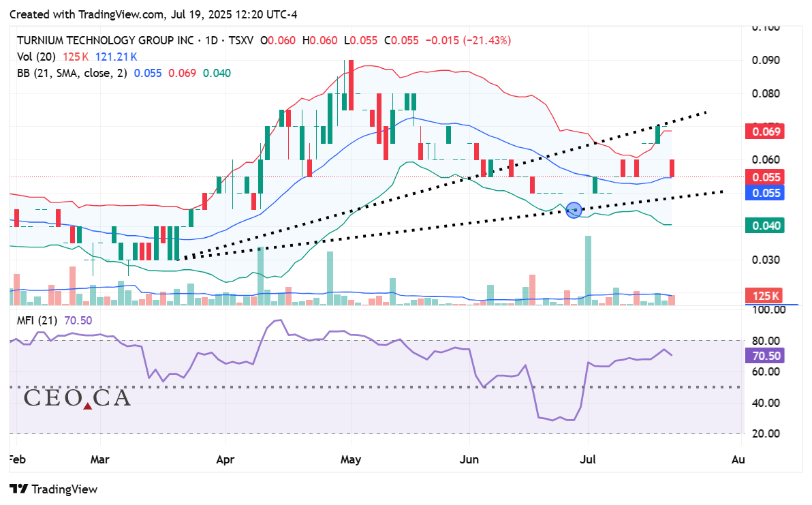Click the Jun label on the time axis
The width and height of the screenshot is (812, 505).
click(469, 459)
